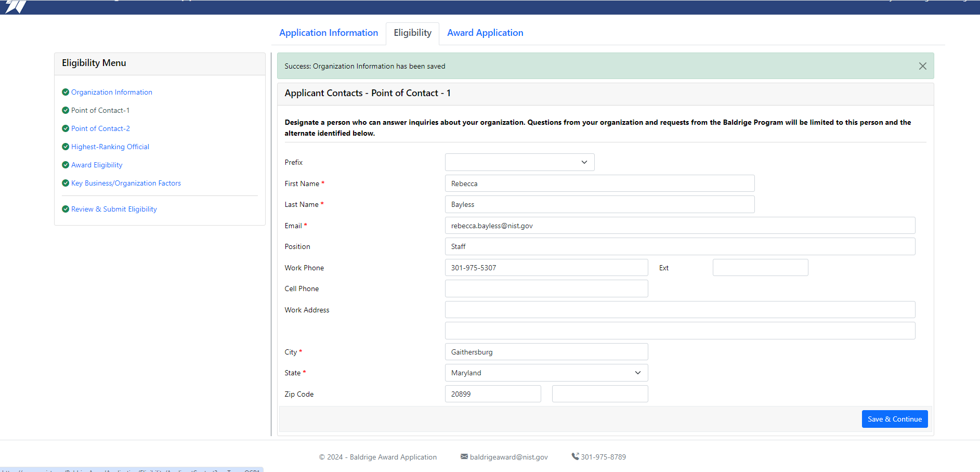Dismiss the success alert with X icon
This screenshot has width=980, height=472.
(x=922, y=66)
